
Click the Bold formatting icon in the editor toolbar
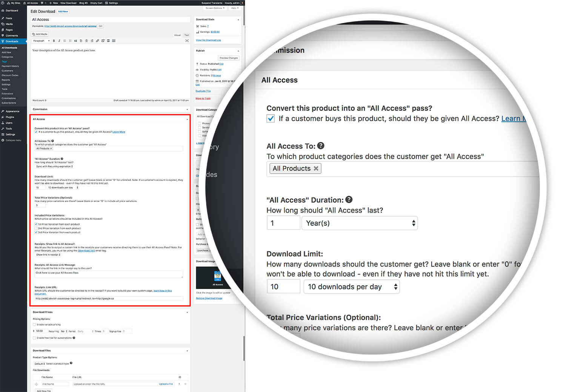pyautogui.click(x=54, y=41)
